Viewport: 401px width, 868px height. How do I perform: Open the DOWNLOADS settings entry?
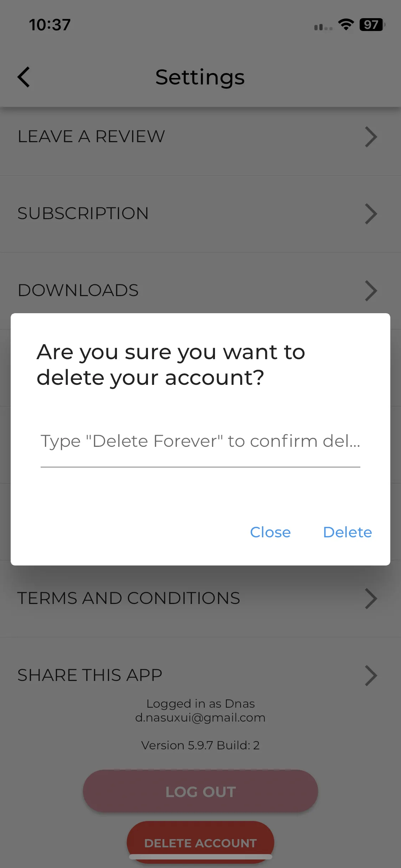tap(200, 285)
